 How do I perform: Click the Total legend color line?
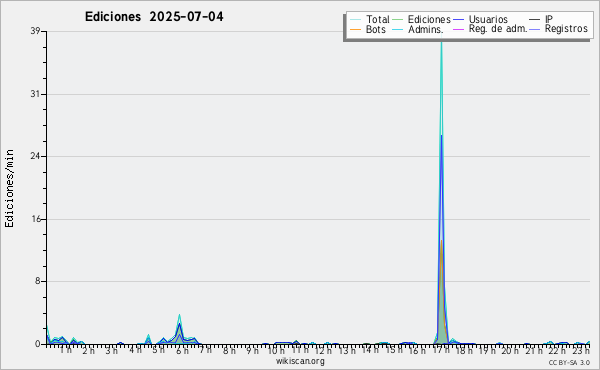tap(355, 20)
